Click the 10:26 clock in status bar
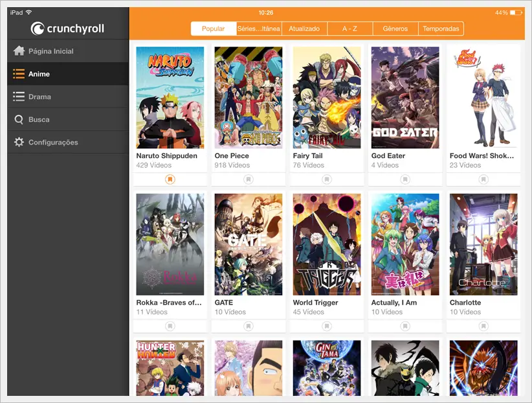Screen dimensions: 532x403 265,12
